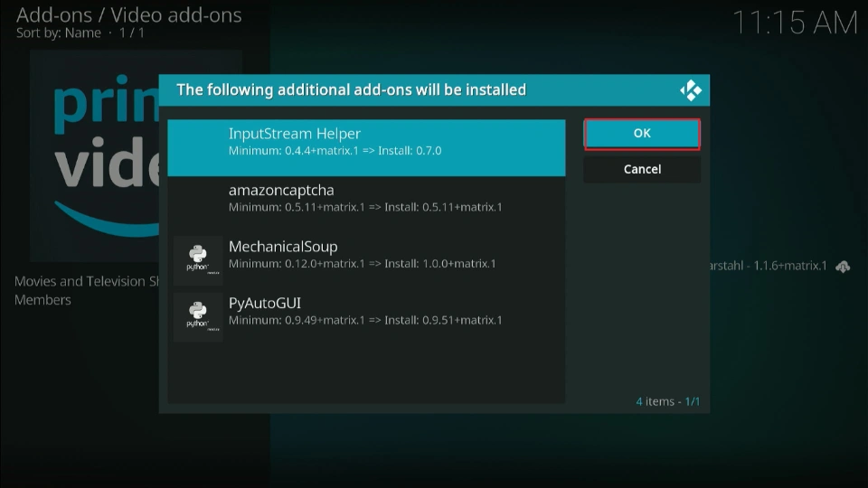Click dialog title 'The following additional add-ons'
This screenshot has height=488, width=868.
(351, 89)
